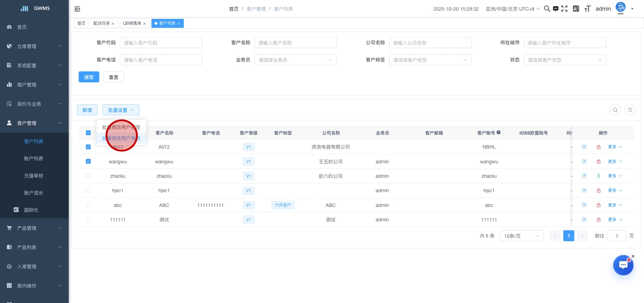
Task: Open the 业务员 salesperson dropdown
Action: click(295, 60)
